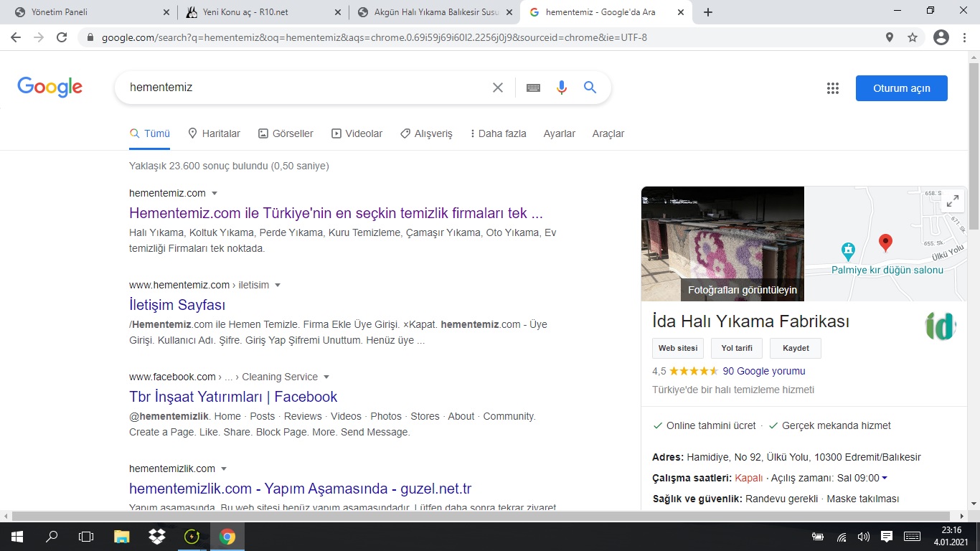
Task: Open the taskbar clock showing 23:16
Action: point(950,537)
